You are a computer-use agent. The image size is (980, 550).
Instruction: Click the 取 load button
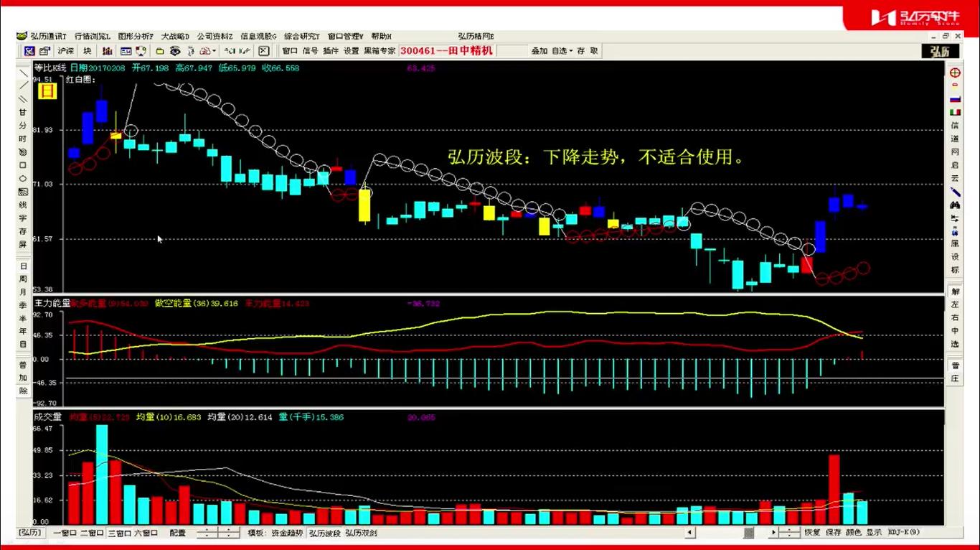[594, 51]
